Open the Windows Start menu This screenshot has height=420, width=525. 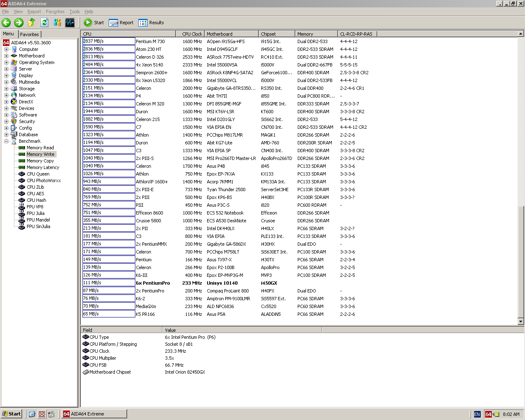11,414
